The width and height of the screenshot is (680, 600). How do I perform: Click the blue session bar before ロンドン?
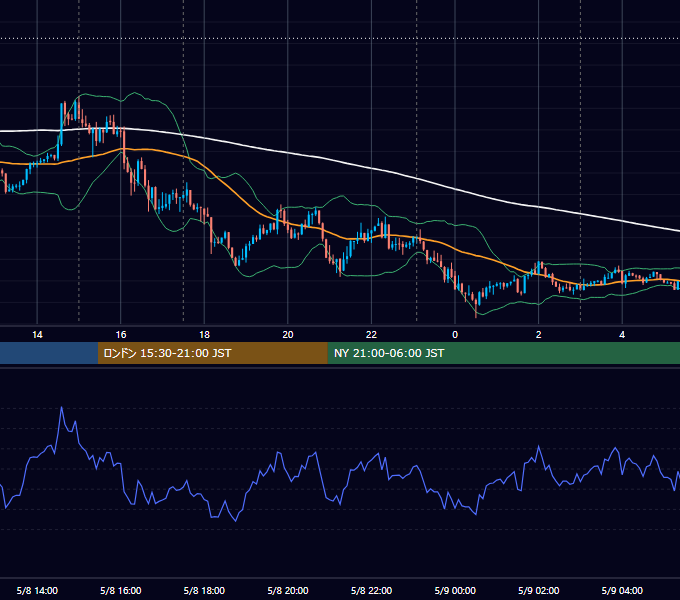tap(49, 353)
